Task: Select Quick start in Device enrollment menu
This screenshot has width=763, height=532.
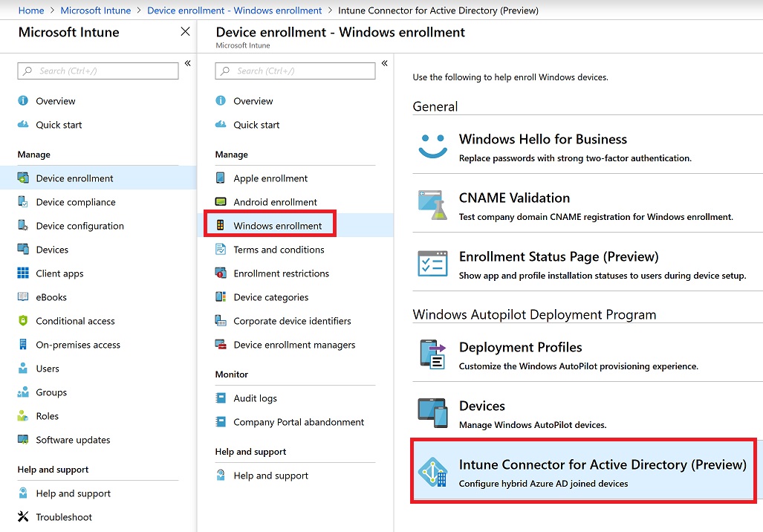Action: (296, 125)
